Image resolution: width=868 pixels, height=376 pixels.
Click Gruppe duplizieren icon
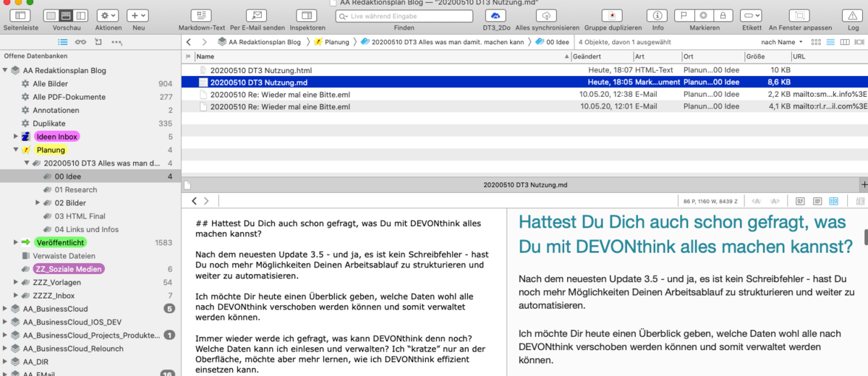[613, 15]
